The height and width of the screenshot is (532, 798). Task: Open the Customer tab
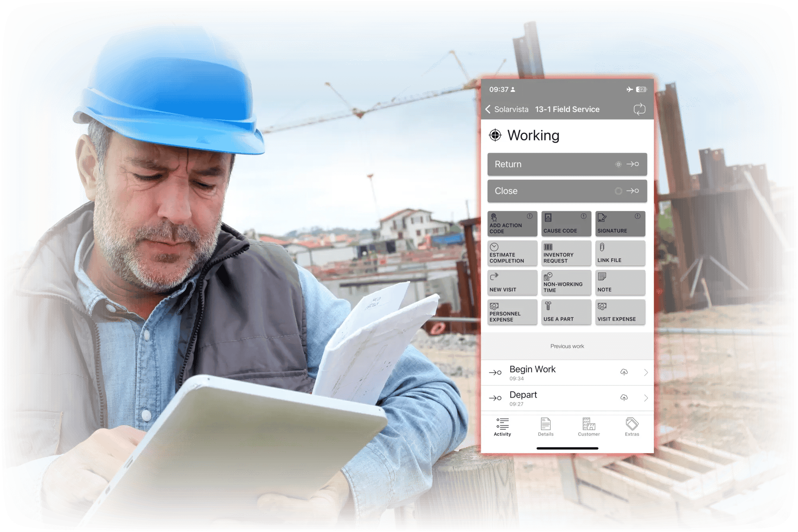[x=589, y=428]
